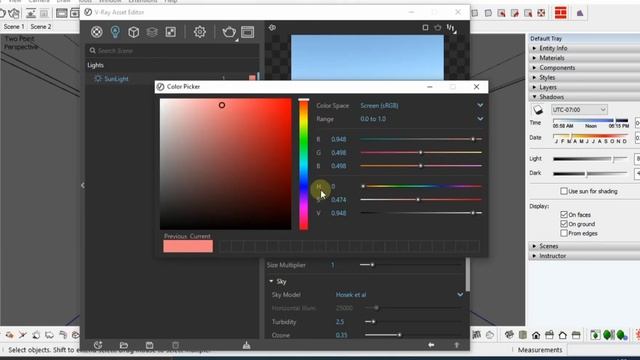Switch to the Scene 1 tab

(x=14, y=27)
